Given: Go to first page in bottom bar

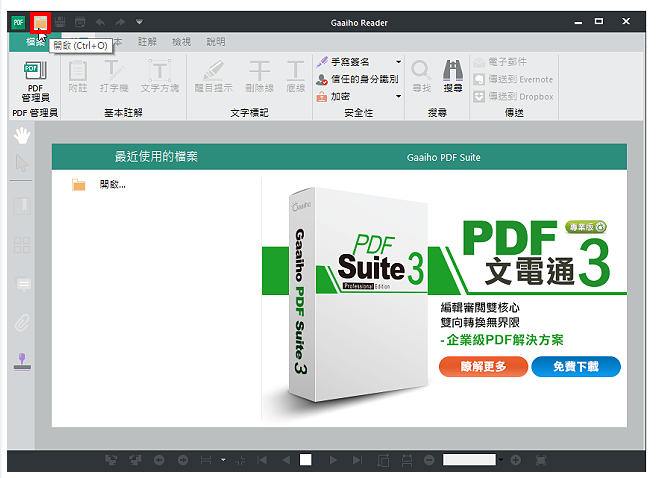Looking at the screenshot, I should 262,460.
